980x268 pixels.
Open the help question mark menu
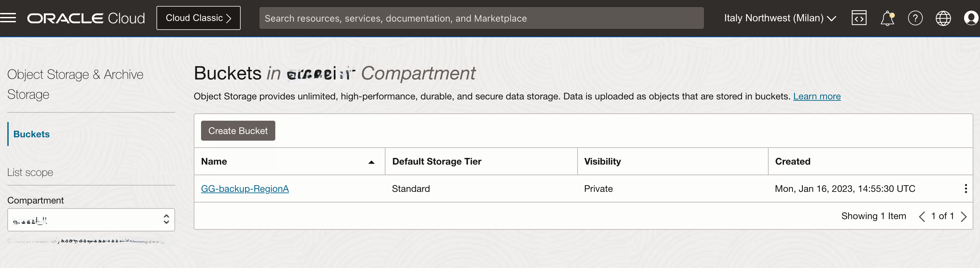click(x=915, y=18)
